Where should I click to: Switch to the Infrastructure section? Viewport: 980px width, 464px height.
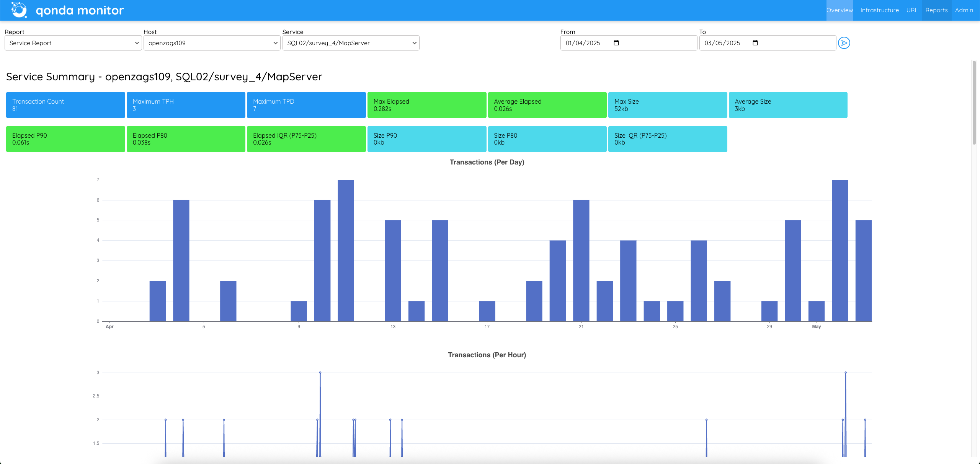point(879,10)
